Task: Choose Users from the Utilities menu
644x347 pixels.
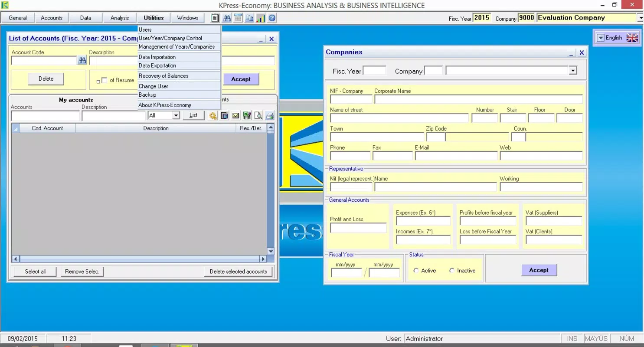Action: click(179, 30)
